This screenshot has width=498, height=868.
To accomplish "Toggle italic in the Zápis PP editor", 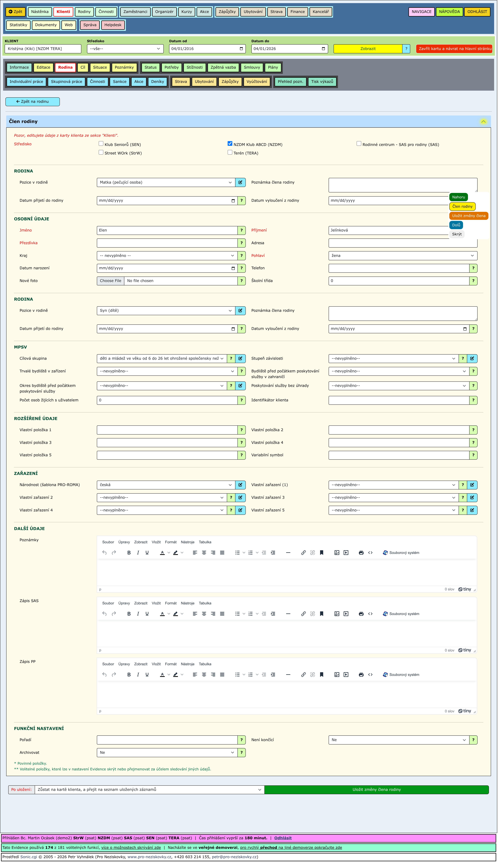I will [x=138, y=675].
